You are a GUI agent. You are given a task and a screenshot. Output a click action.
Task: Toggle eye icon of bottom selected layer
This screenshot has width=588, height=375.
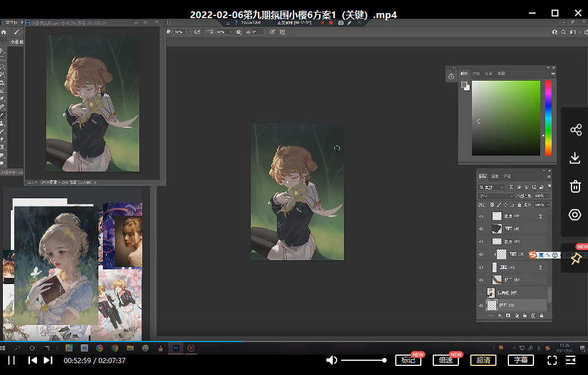click(x=482, y=306)
